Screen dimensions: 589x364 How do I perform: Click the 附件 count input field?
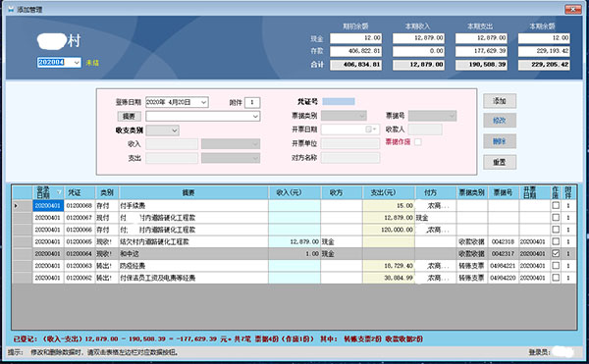point(252,102)
